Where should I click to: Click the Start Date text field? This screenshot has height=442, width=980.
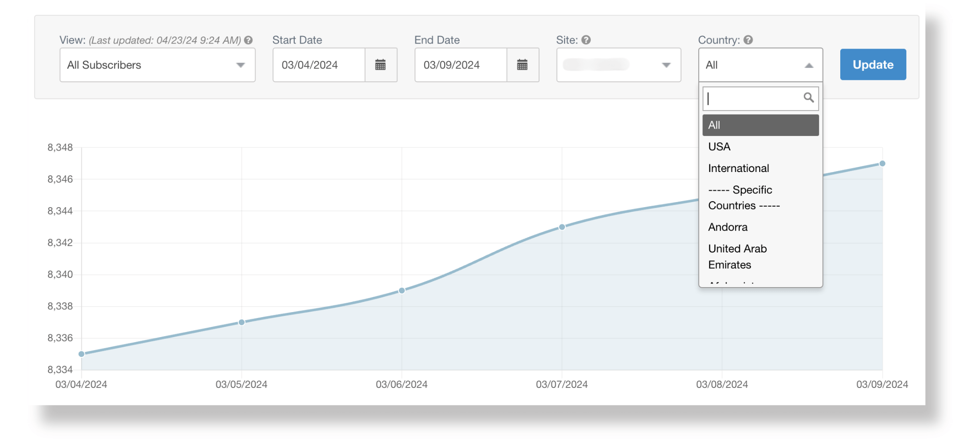click(x=319, y=65)
